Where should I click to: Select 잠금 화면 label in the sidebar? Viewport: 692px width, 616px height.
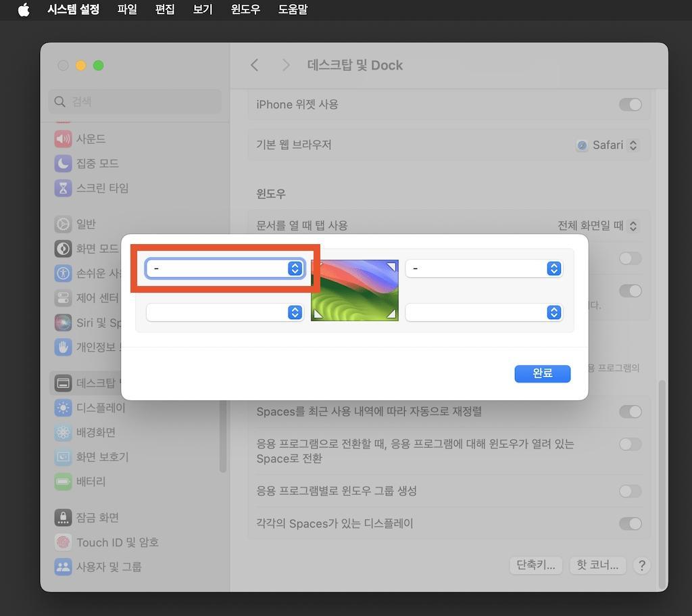pos(97,517)
